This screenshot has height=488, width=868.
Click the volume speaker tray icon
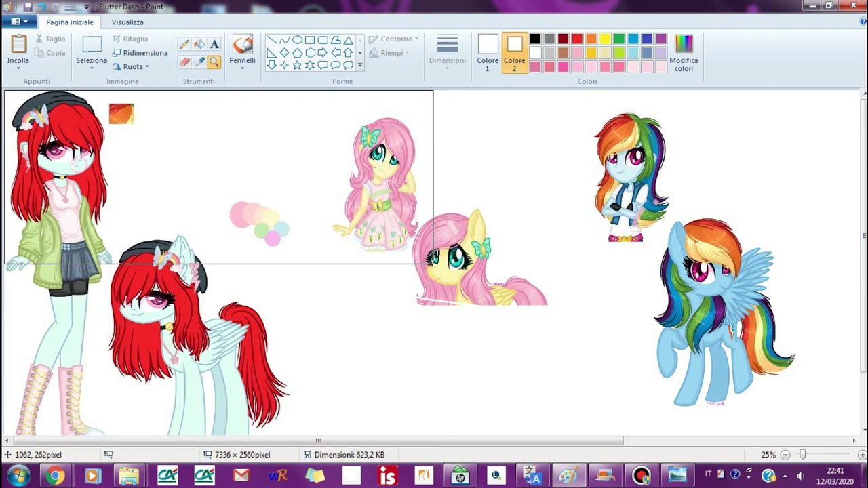[801, 476]
